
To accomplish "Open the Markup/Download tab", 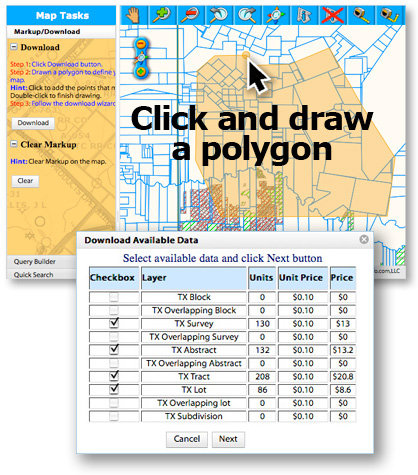I will point(61,32).
